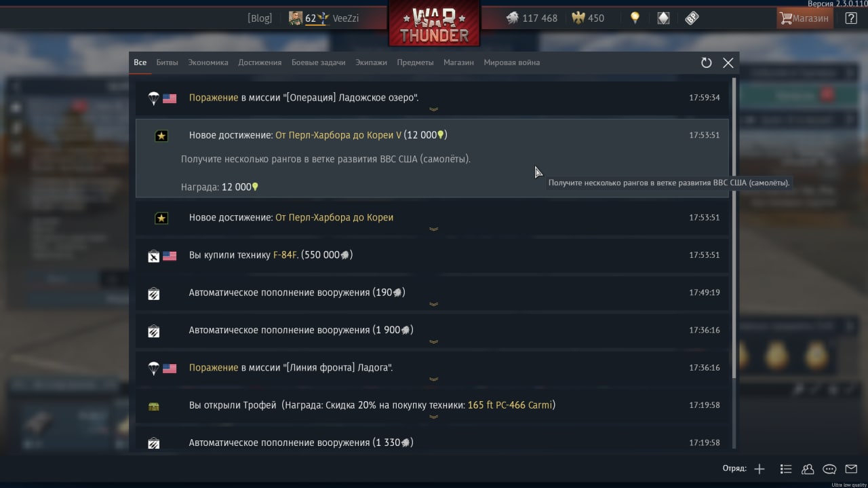Switch to the Битвы tab

167,62
